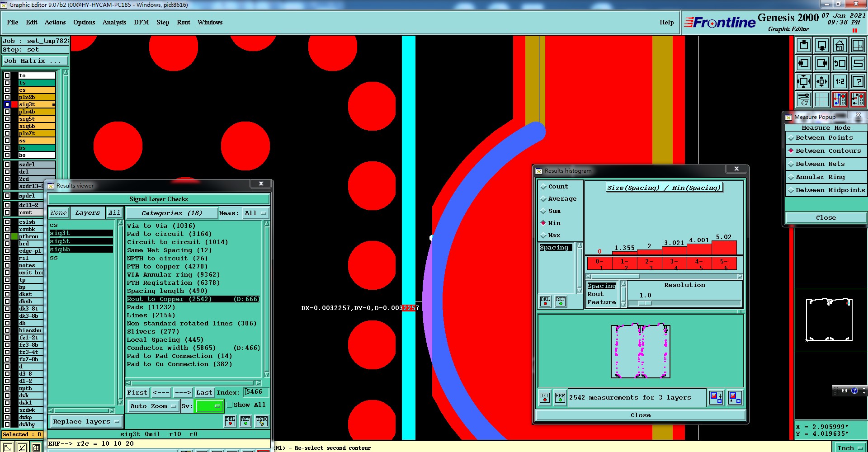
Task: Click the next result arrow button
Action: pyautogui.click(x=183, y=393)
